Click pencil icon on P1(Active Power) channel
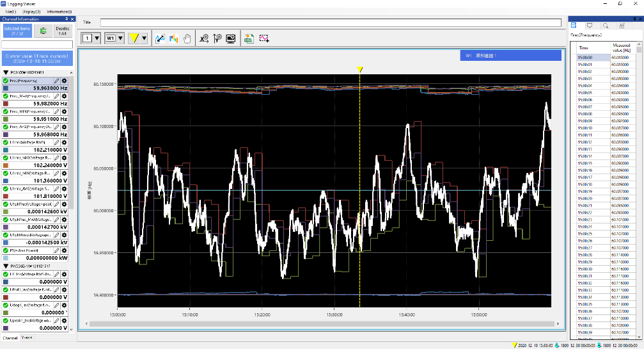This screenshot has height=349, width=644. point(57,250)
